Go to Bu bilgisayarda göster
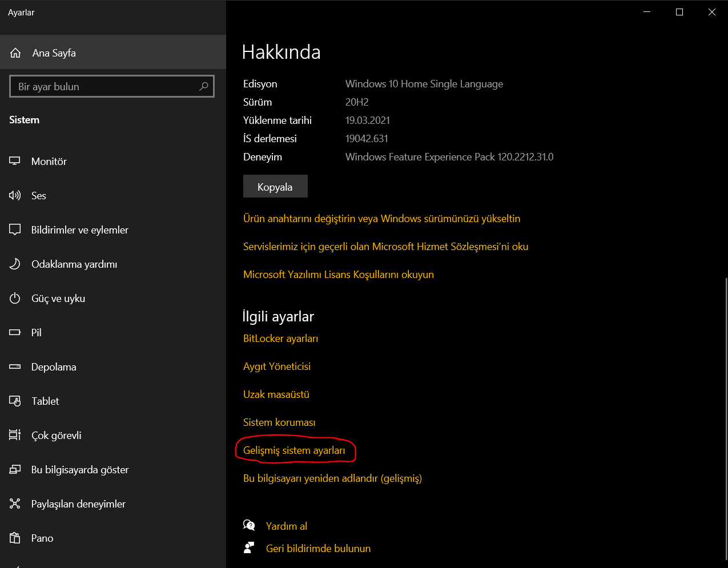728x568 pixels. (79, 470)
